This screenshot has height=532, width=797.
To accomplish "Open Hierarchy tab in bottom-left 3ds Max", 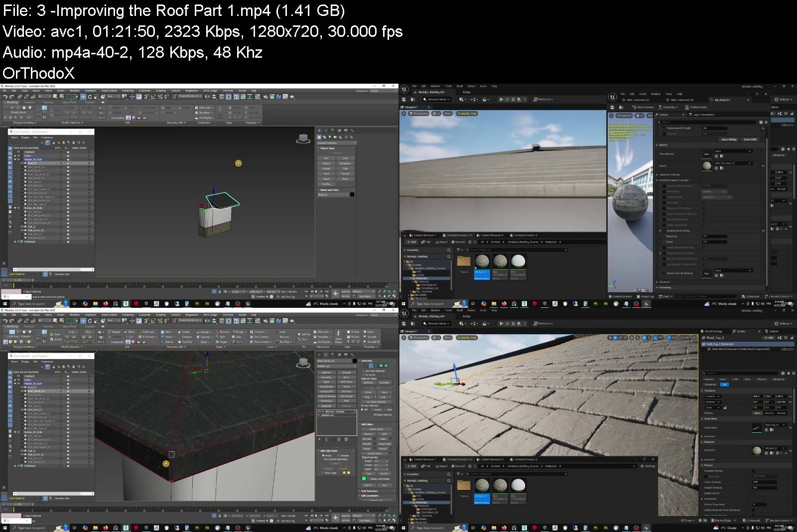I will coord(333,355).
